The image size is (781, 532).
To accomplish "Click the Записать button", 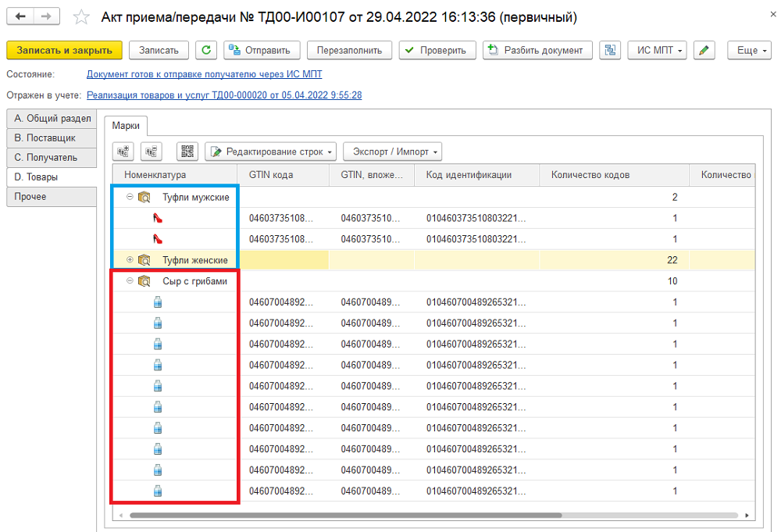I will pos(159,50).
